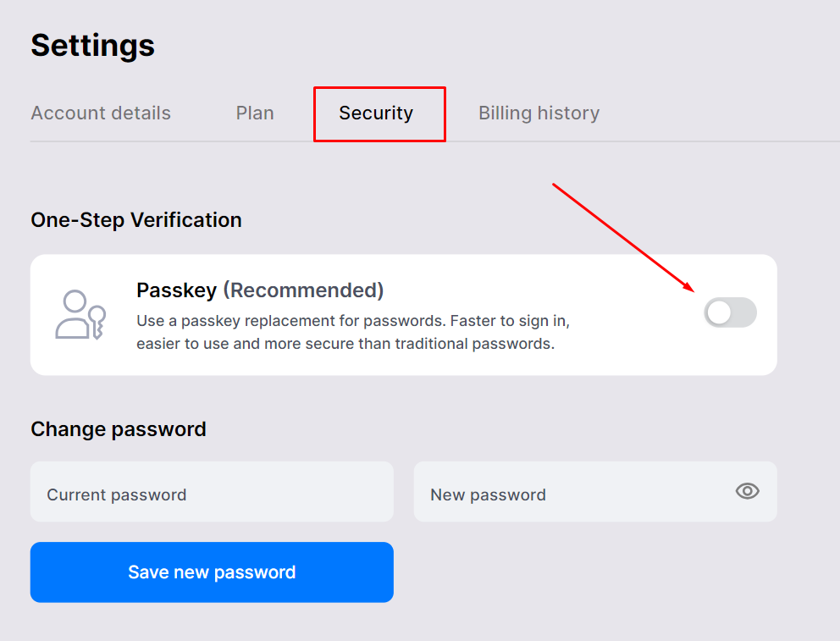Show password using the eye icon
840x641 pixels.
coord(748,491)
